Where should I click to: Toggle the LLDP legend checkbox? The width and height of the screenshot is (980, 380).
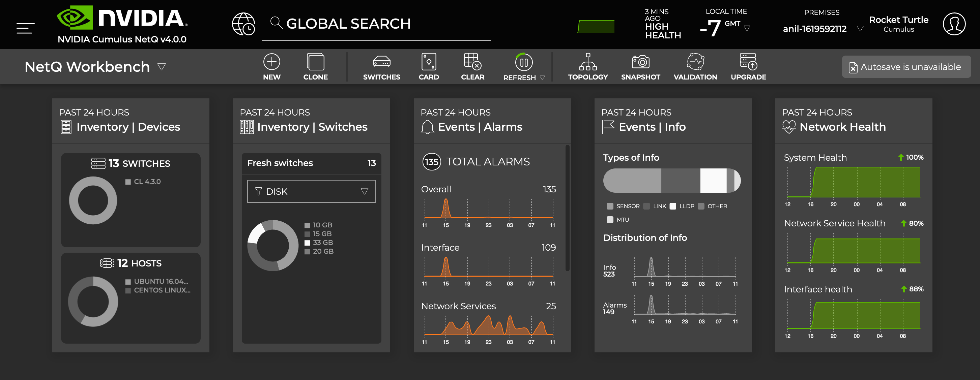672,206
